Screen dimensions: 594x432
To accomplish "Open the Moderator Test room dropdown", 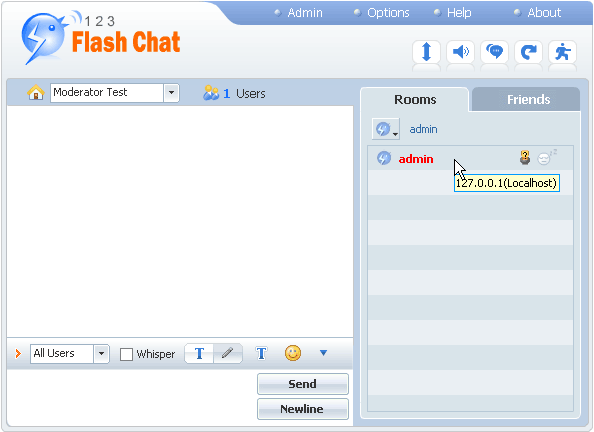I will pos(171,92).
